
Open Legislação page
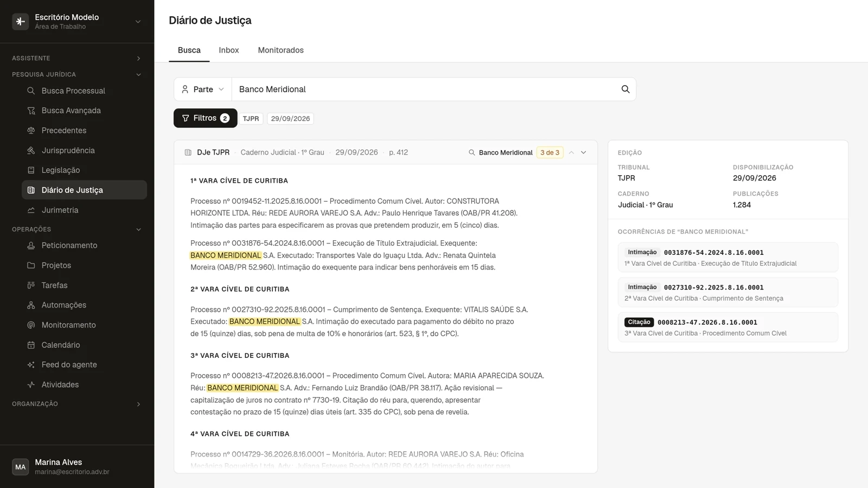point(84,170)
